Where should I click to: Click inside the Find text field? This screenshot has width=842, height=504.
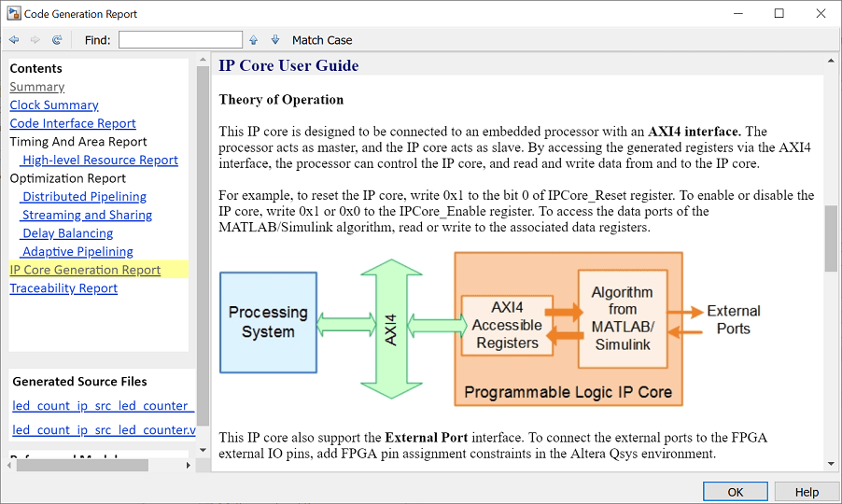180,40
